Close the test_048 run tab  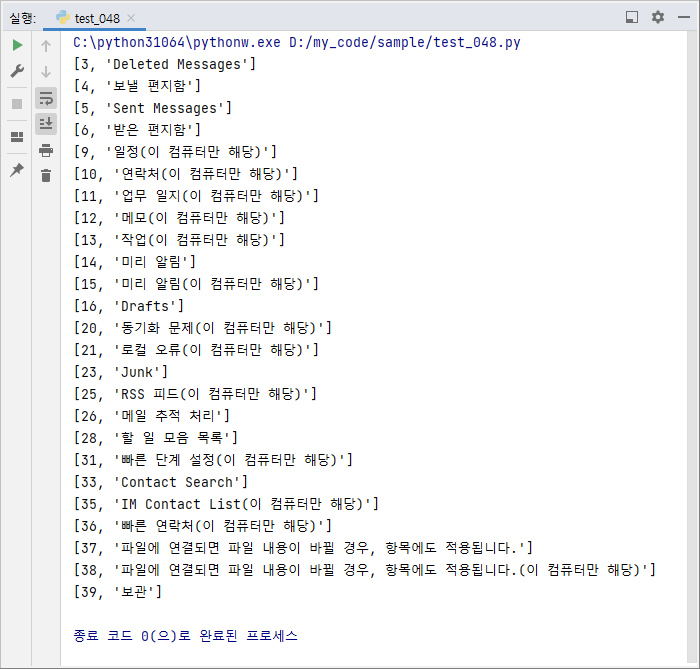click(x=131, y=18)
